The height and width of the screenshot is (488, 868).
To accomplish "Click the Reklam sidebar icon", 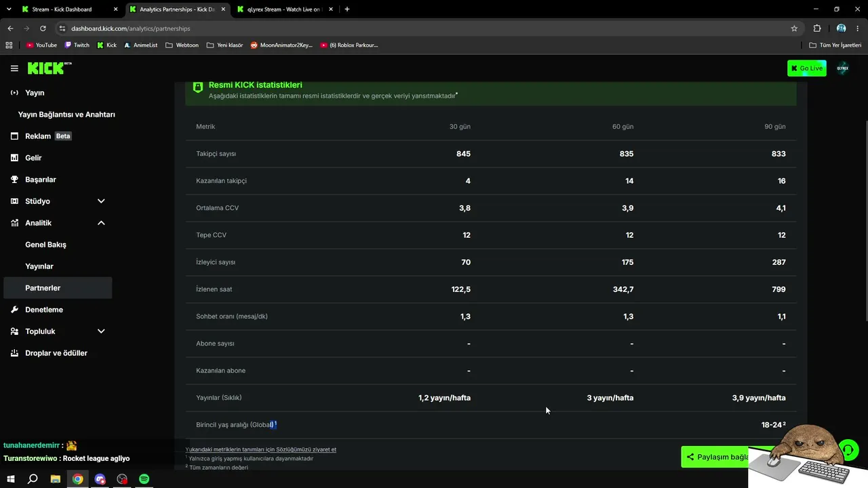I will (14, 136).
